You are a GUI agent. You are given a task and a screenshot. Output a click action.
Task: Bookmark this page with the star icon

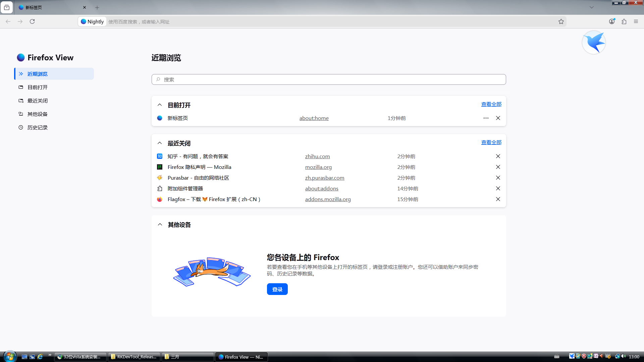tap(561, 21)
